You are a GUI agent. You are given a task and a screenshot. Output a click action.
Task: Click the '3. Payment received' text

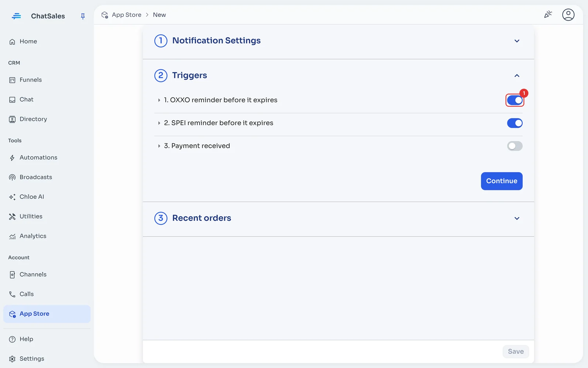pos(197,146)
